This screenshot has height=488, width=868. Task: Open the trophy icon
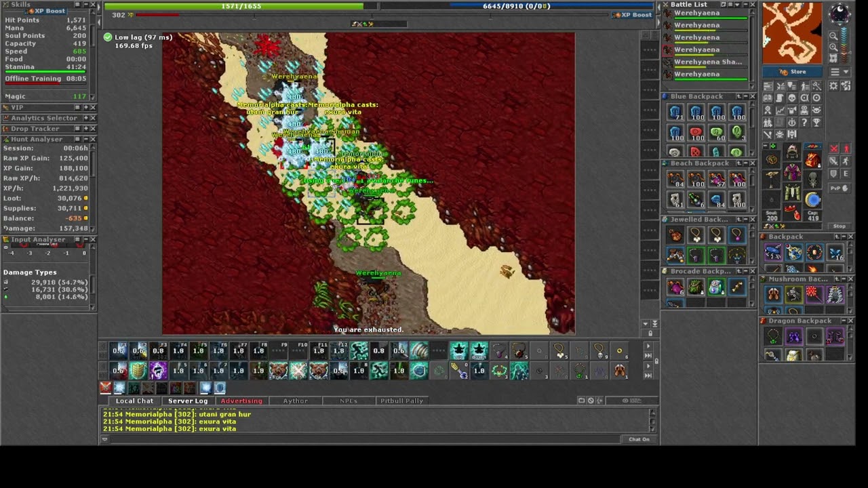pyautogui.click(x=816, y=122)
